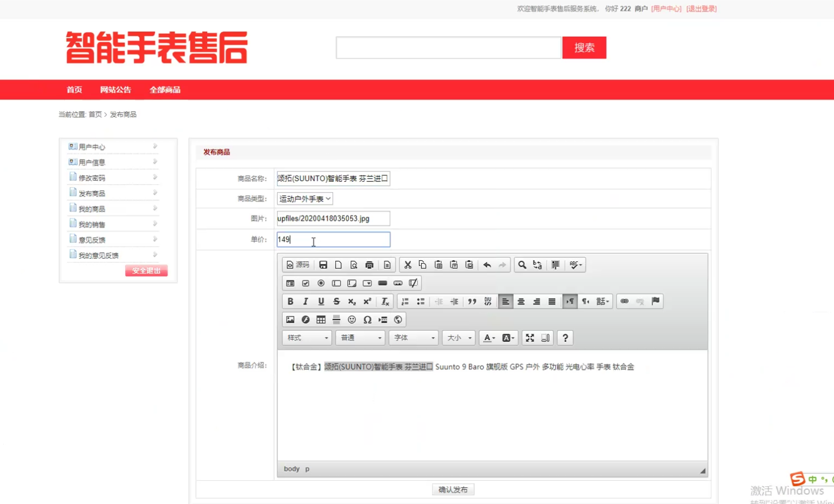Click the Select All icon
Image resolution: width=834 pixels, height=504 pixels.
coord(555,265)
